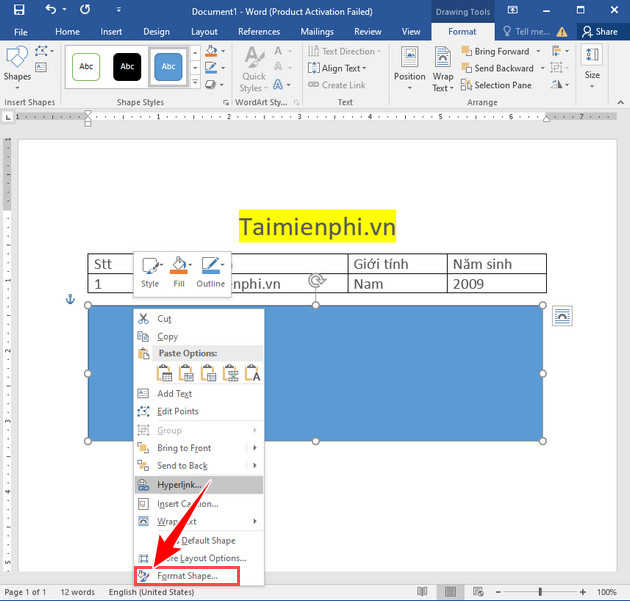Click the zoom slider handle

tap(540, 592)
